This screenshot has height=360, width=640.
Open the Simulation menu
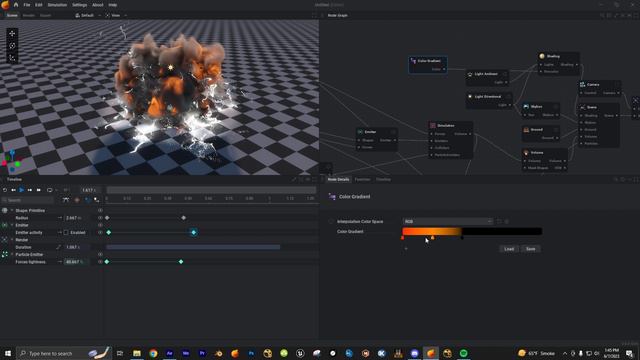pyautogui.click(x=57, y=5)
